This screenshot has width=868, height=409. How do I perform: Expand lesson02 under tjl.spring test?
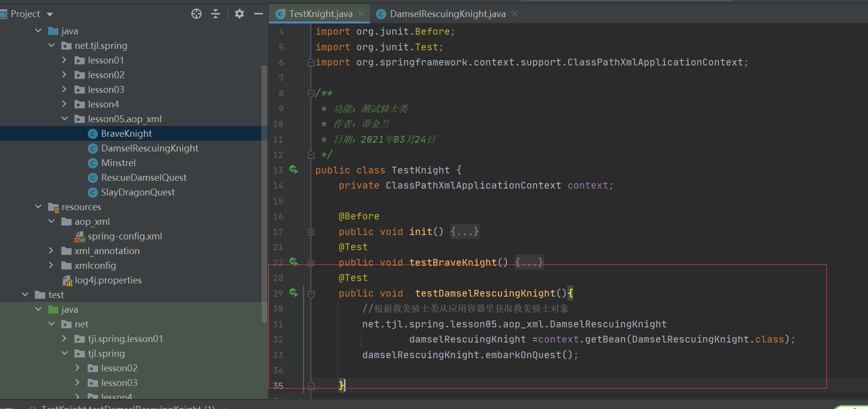(x=77, y=368)
